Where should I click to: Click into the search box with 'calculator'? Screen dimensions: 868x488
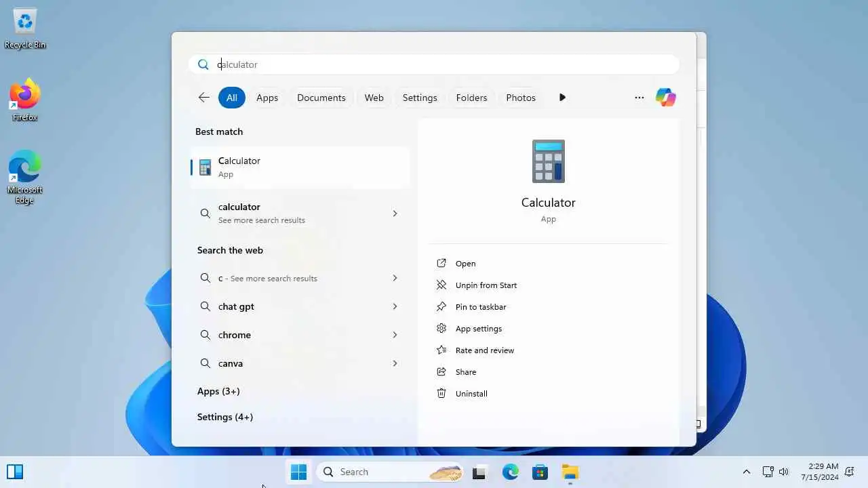(x=434, y=64)
